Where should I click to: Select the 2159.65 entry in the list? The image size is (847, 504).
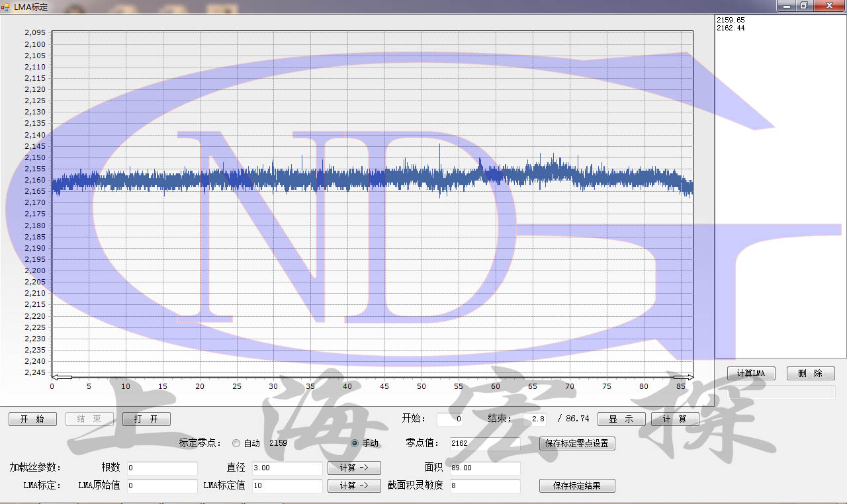731,21
